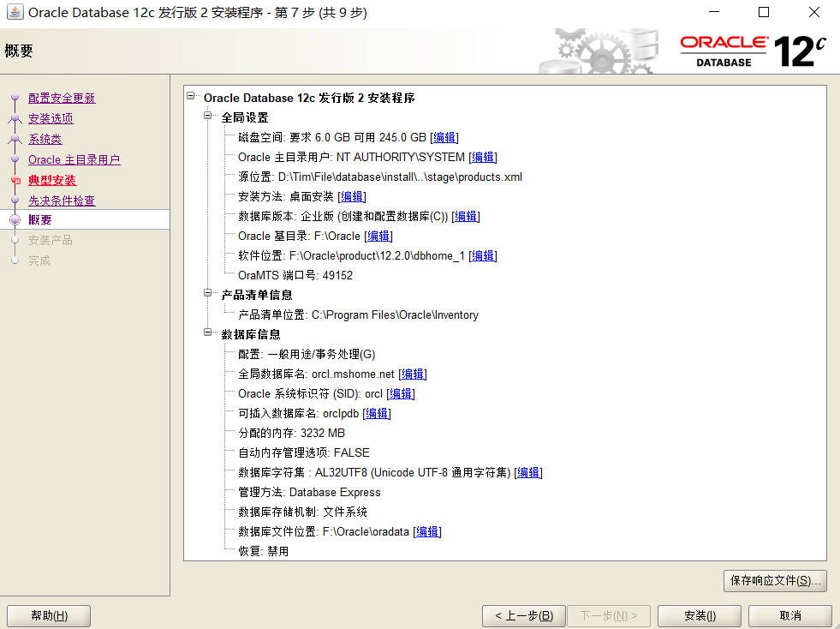Viewport: 840px width, 629px height.
Task: Start installation with 安装(I) button
Action: 700,615
